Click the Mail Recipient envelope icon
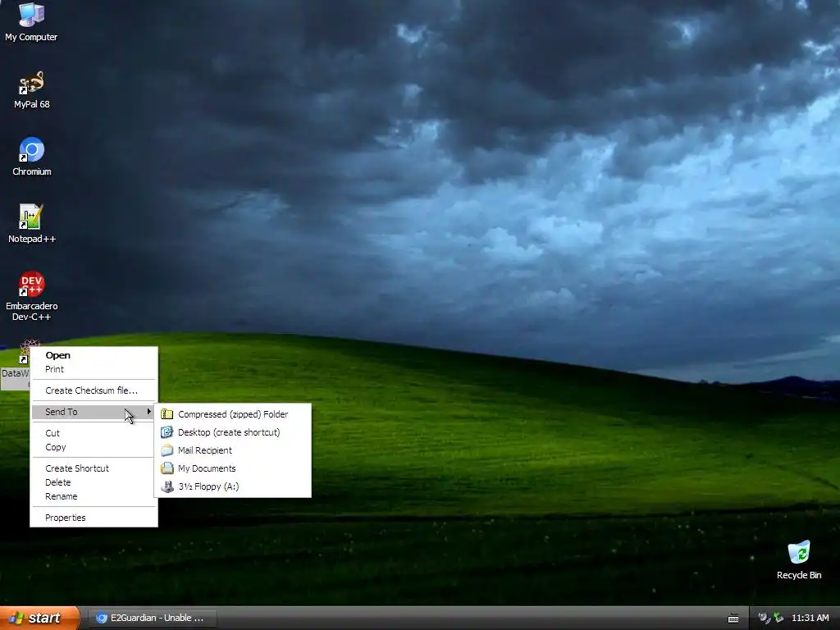This screenshot has width=840, height=630. click(x=167, y=450)
